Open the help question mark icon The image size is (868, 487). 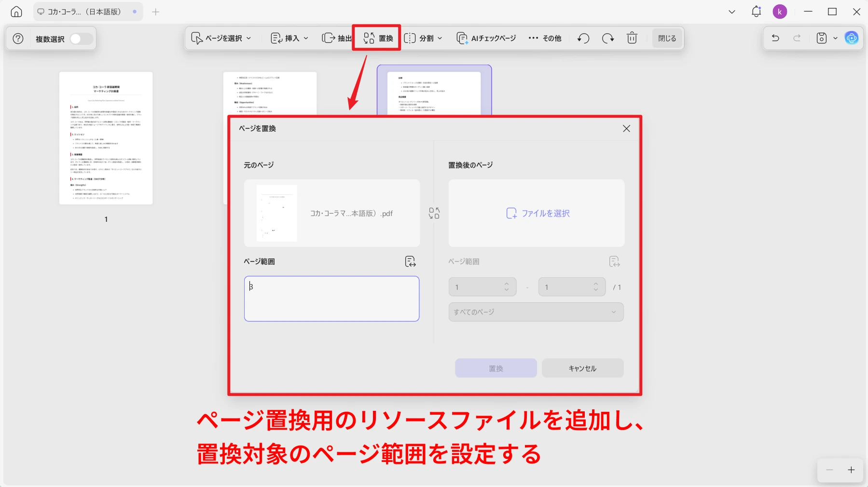18,39
